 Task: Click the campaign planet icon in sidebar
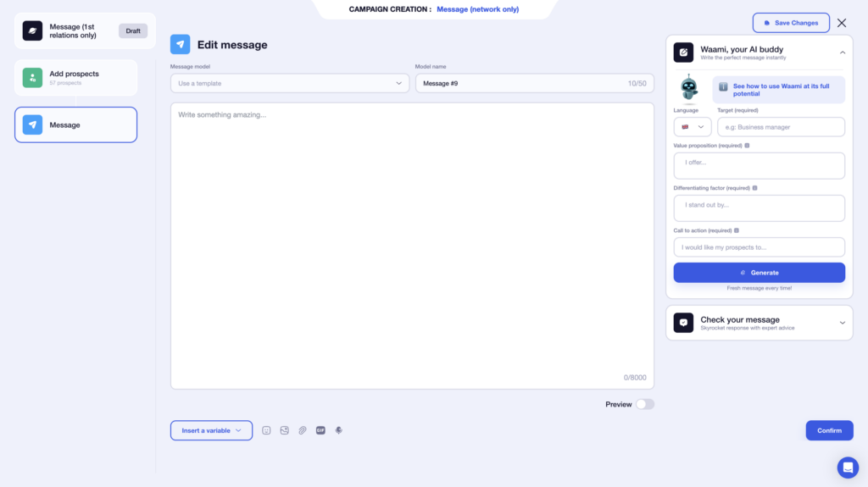33,31
